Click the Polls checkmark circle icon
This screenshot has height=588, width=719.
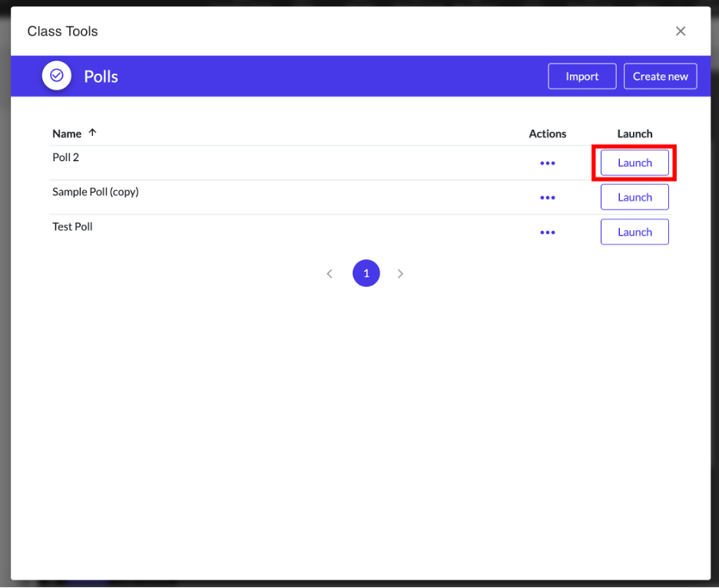tap(56, 76)
